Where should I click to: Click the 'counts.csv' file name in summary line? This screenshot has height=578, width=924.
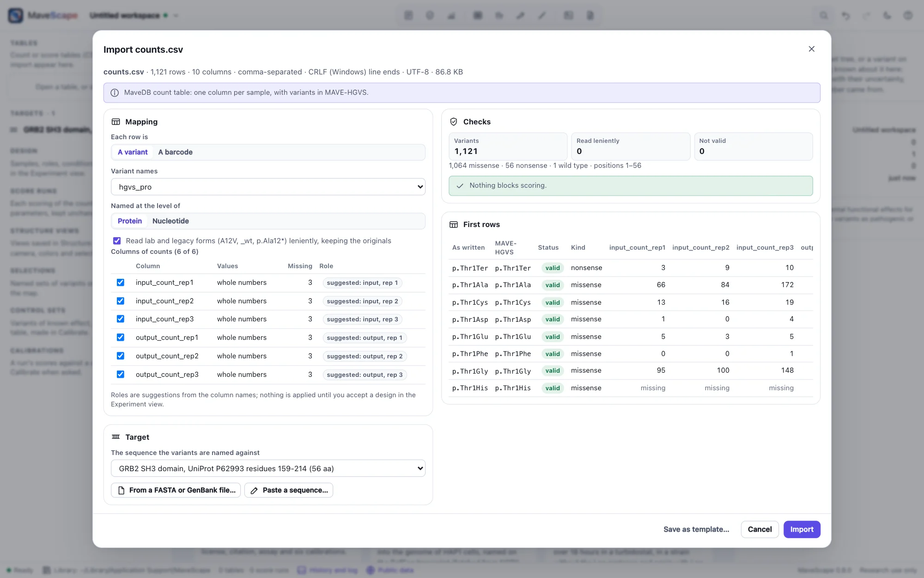[x=124, y=72]
